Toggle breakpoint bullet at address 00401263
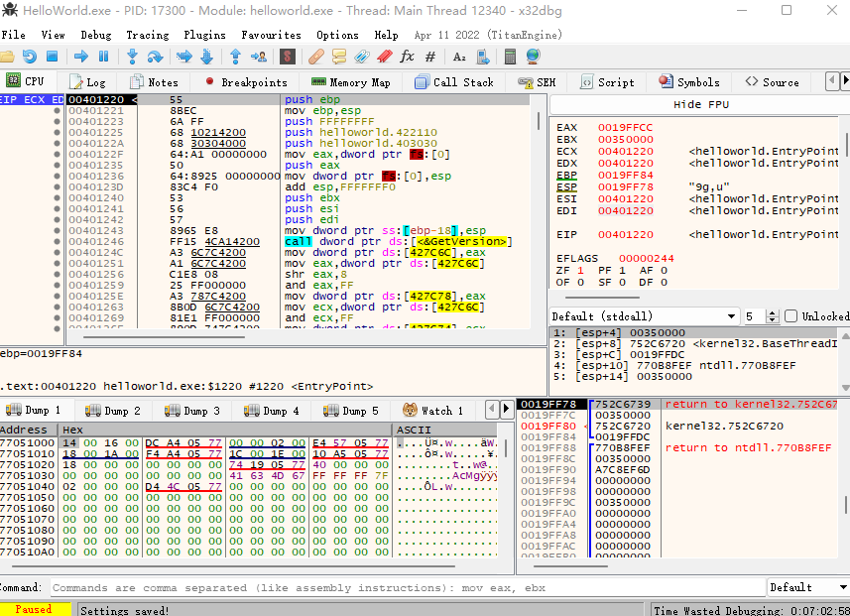This screenshot has height=616, width=850. (x=57, y=307)
